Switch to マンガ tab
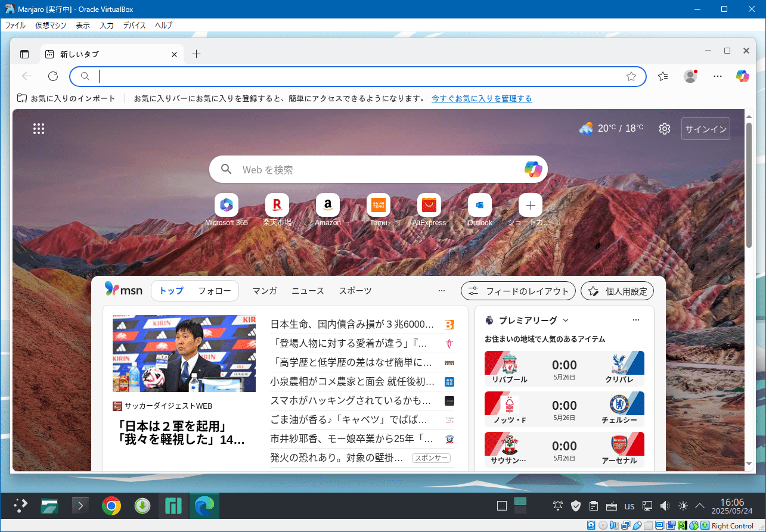Screen dimensions: 766x532 264,291
